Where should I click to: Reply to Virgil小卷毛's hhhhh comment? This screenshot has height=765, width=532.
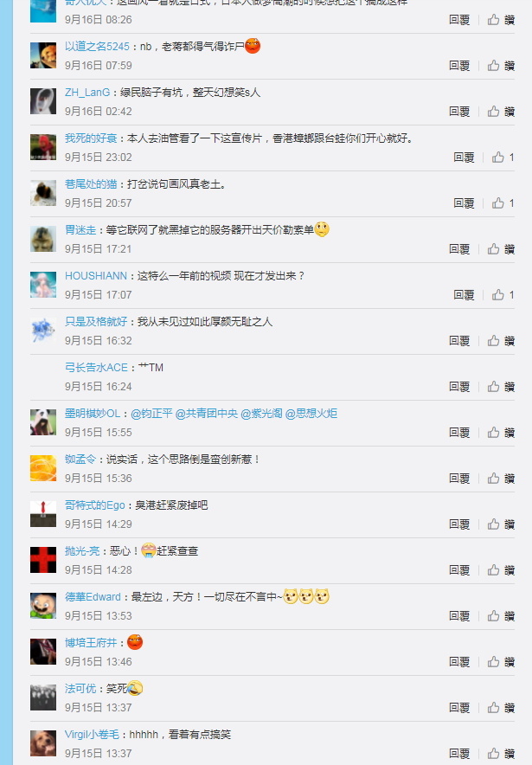point(459,753)
